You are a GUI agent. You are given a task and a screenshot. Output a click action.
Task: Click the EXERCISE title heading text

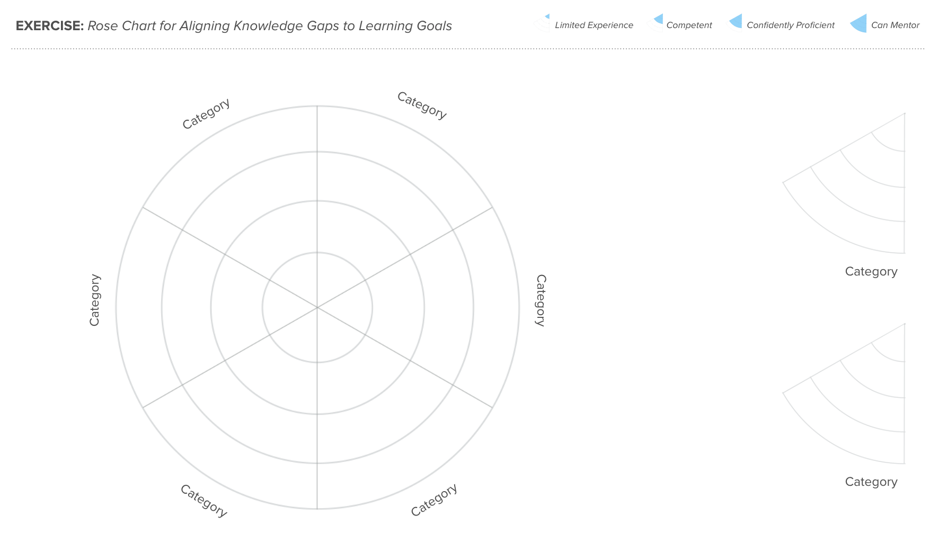click(234, 26)
